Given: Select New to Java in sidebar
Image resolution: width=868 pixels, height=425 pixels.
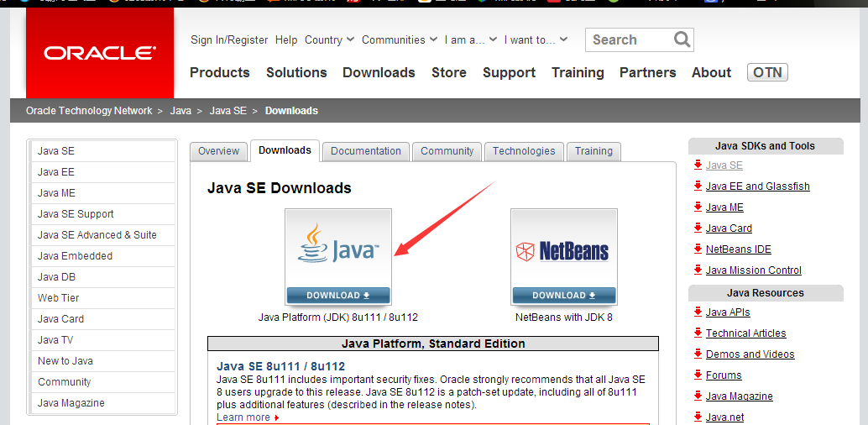Looking at the screenshot, I should pyautogui.click(x=103, y=361).
